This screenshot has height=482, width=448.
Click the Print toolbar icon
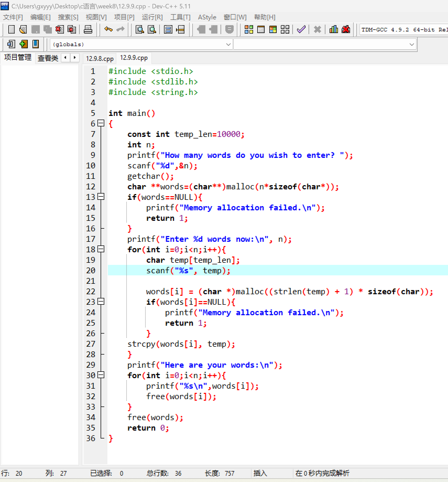point(88,29)
